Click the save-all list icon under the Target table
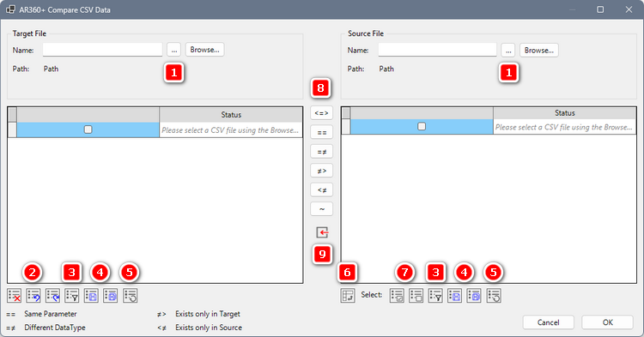Screen dimensions: 644x337 [111, 296]
